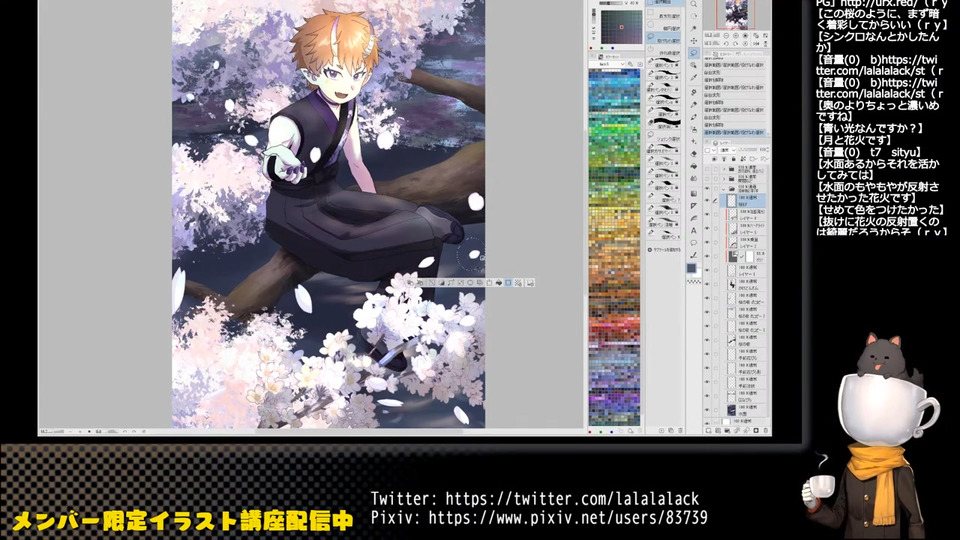Toggle visibility of レイヤー2 layer
This screenshot has height=540, width=960.
click(x=707, y=242)
